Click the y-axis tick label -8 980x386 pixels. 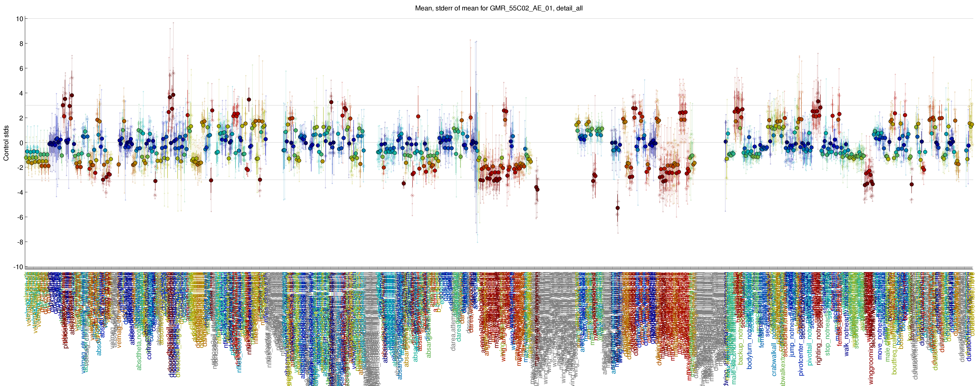[20, 242]
